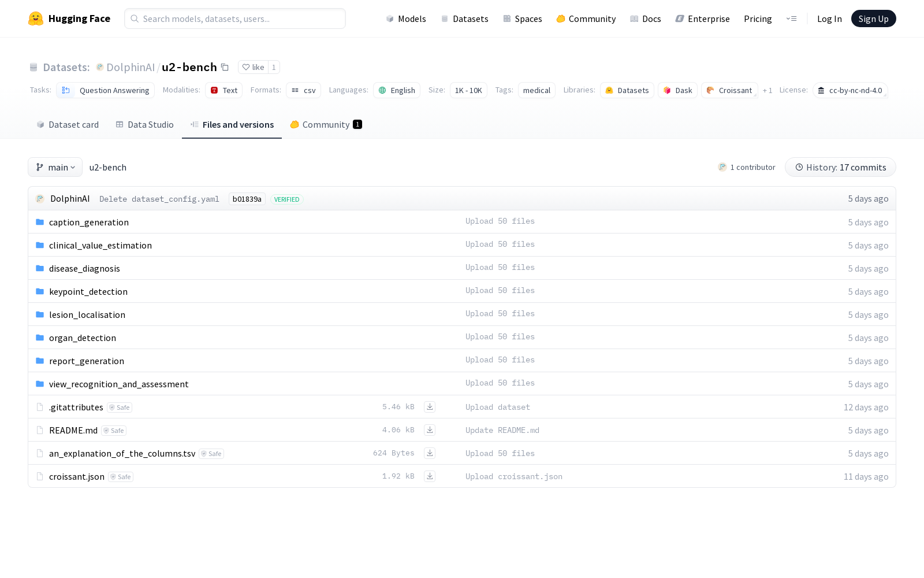Image resolution: width=924 pixels, height=578 pixels.
Task: Open commit b01839a hash link
Action: [x=247, y=199]
